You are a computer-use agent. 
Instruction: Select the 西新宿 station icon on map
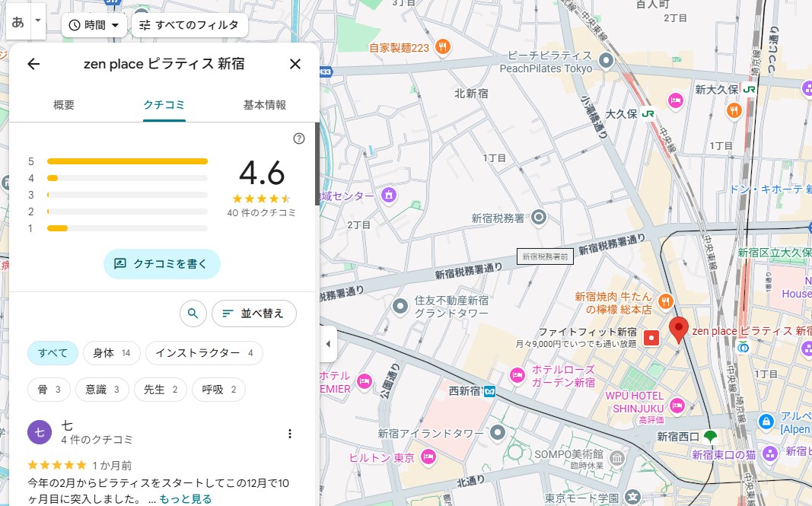pyautogui.click(x=490, y=391)
